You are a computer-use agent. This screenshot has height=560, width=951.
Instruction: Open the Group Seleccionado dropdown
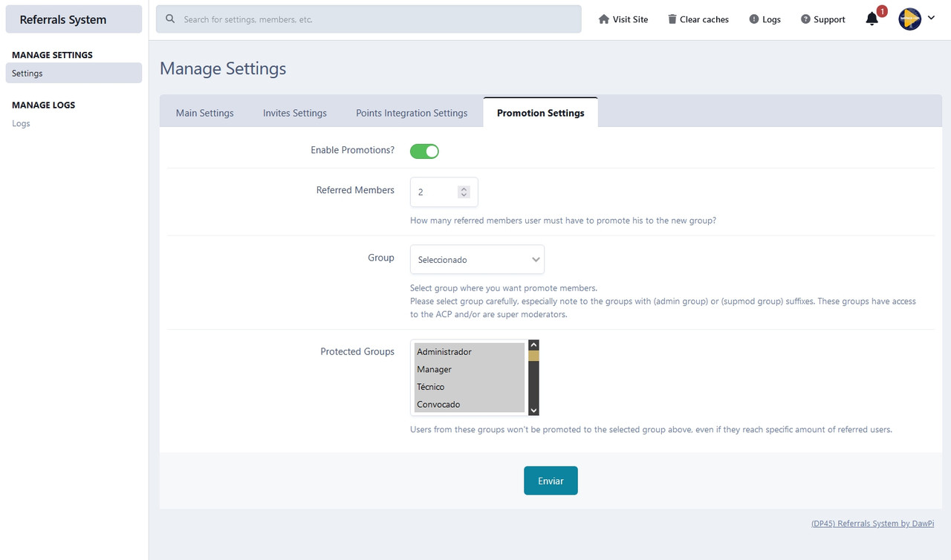[477, 259]
